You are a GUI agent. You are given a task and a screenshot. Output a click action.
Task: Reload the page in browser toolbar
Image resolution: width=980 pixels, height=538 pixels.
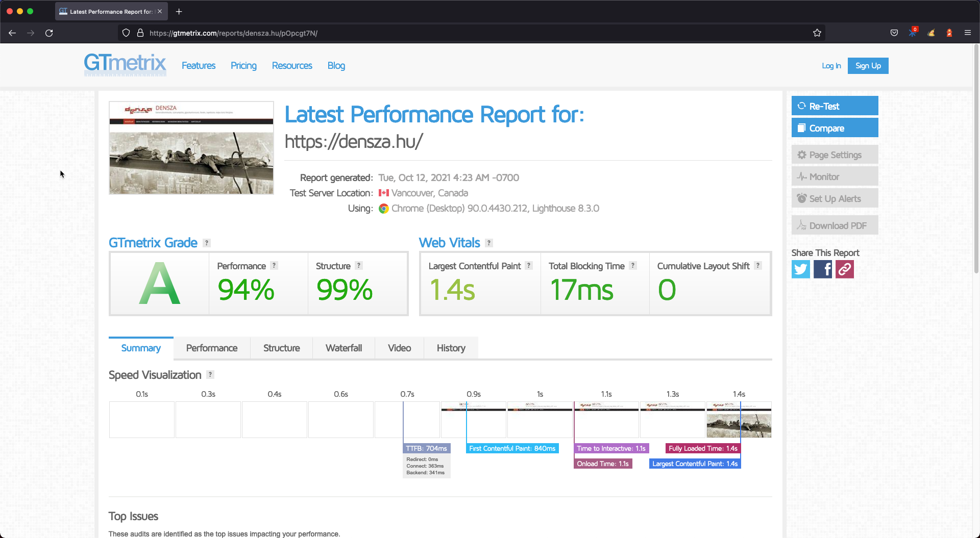[49, 33]
